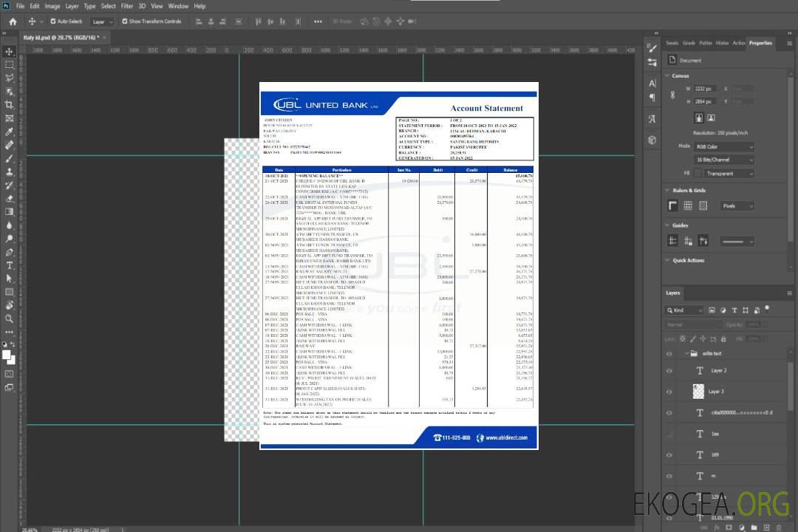Open the three-dots more align options

(x=318, y=21)
